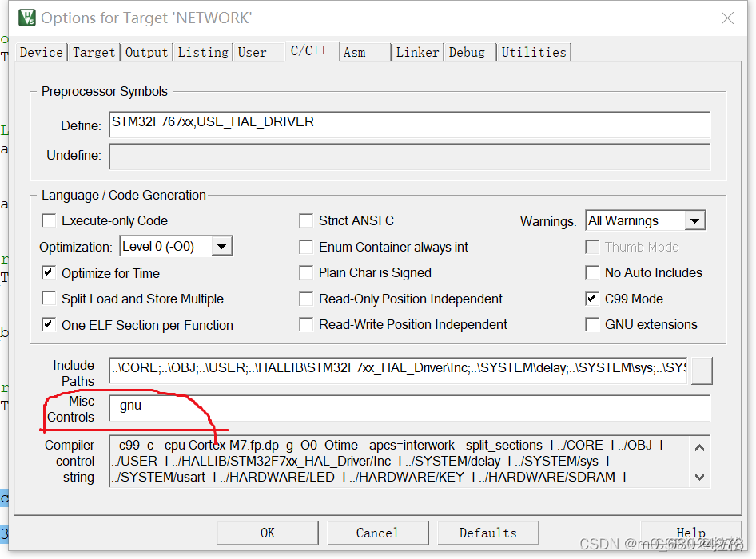Enable Plain Char is Signed
756x559 pixels.
[306, 273]
